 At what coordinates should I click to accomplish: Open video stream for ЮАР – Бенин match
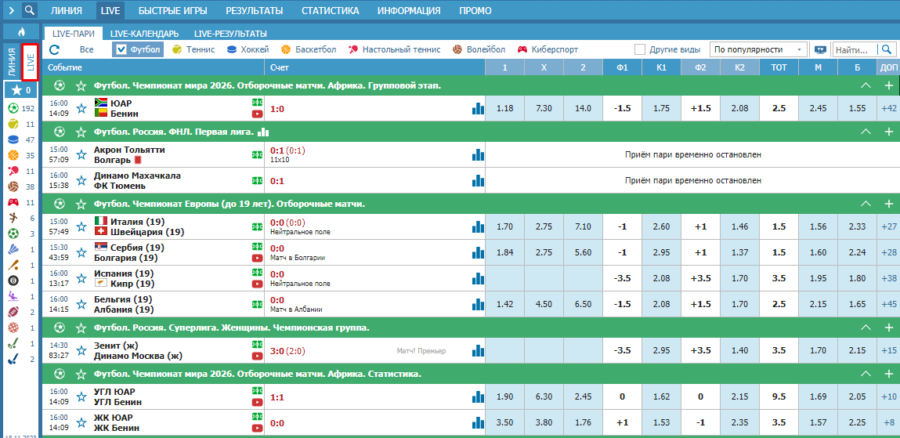(257, 114)
